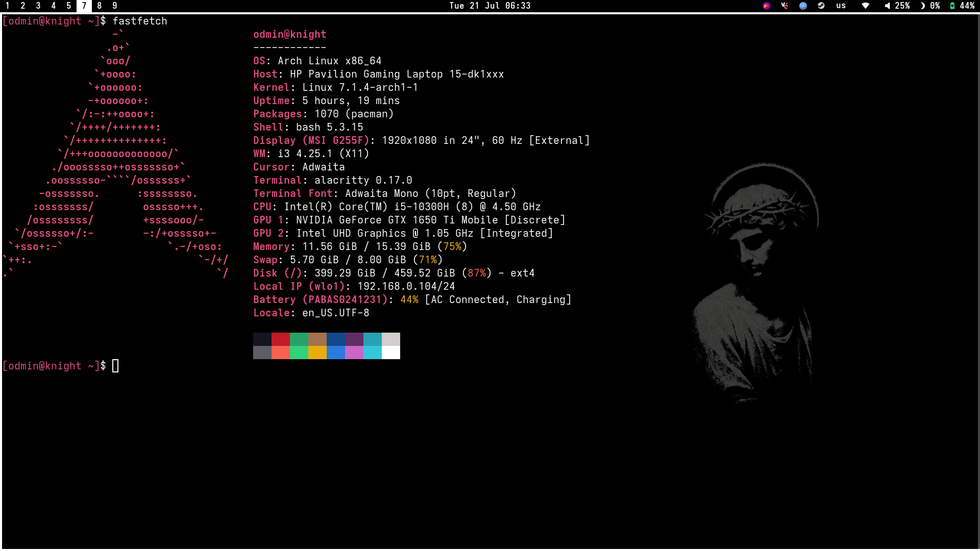Click the 'odmin@knight' fastfetch title
The image size is (980, 551).
[290, 34]
